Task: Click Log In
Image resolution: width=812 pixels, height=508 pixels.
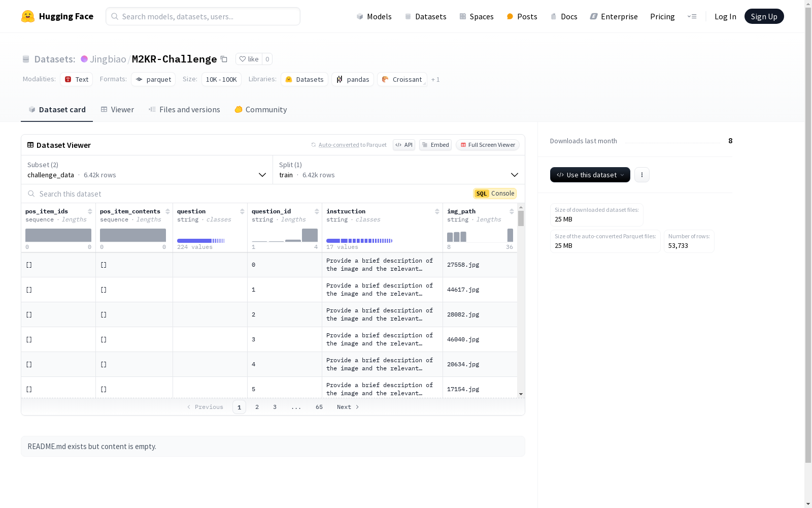Action: click(725, 16)
